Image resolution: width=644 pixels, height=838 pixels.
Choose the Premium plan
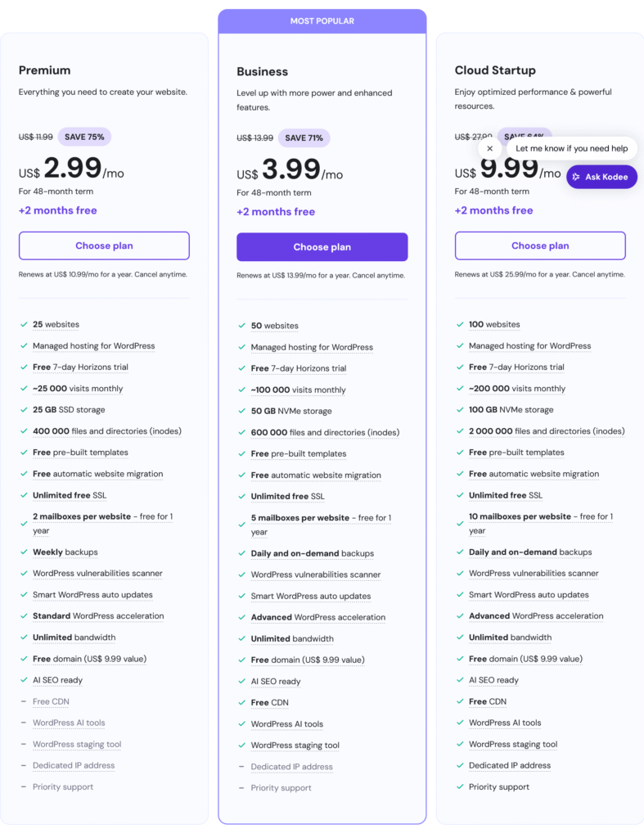[104, 246]
